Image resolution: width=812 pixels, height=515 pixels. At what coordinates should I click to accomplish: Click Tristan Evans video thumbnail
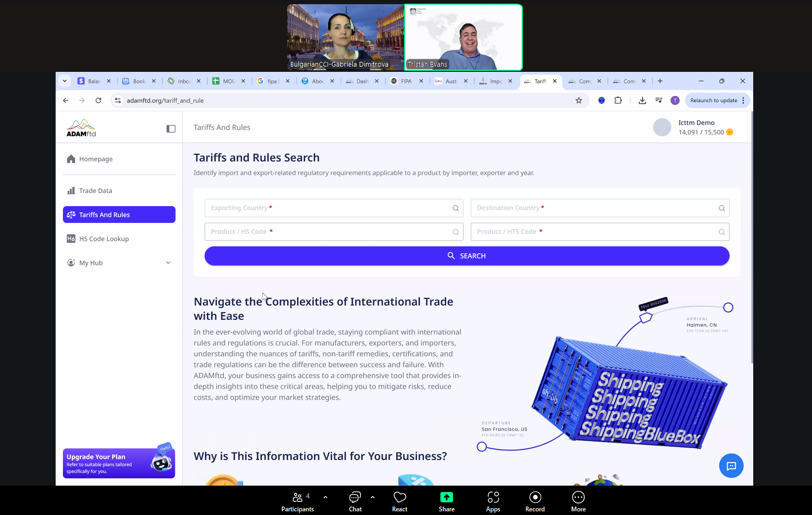click(463, 37)
